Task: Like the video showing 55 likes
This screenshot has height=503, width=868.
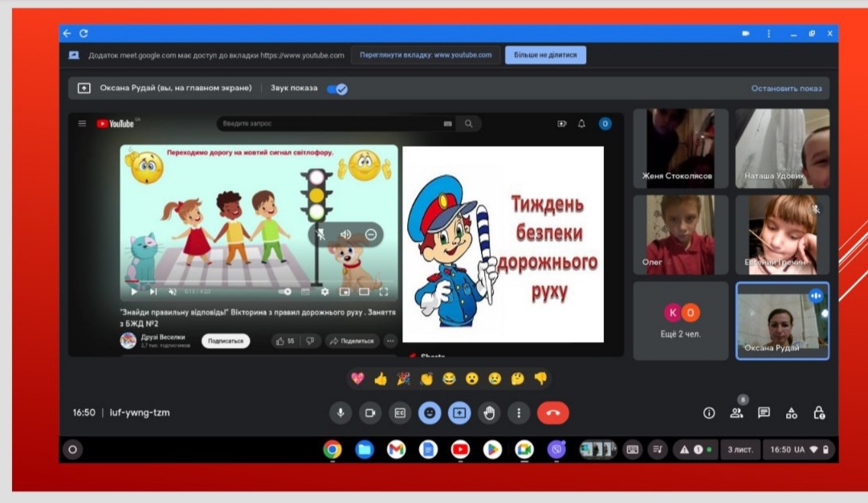Action: point(286,341)
